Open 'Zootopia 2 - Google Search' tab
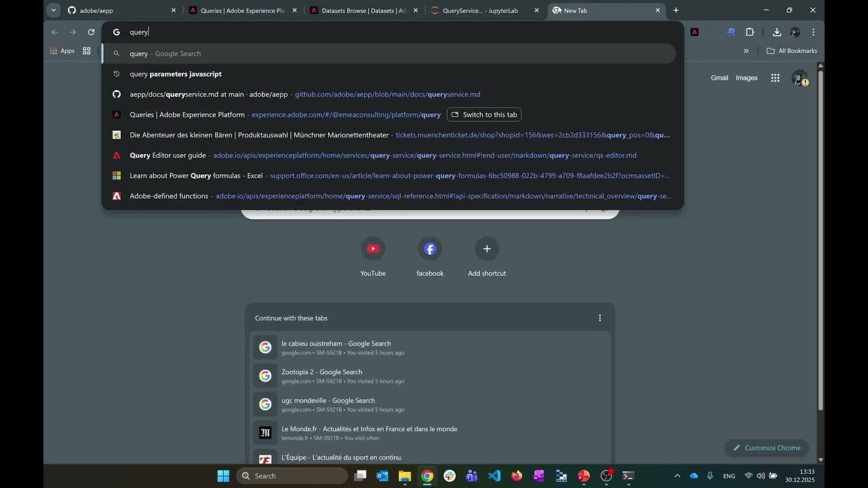This screenshot has height=488, width=868. [x=430, y=376]
